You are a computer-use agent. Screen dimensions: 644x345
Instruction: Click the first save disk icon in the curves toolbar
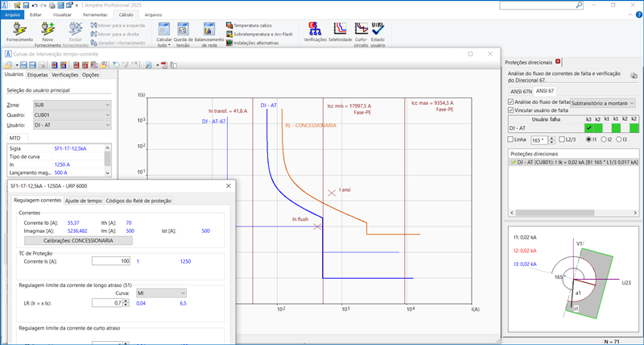tap(23, 65)
